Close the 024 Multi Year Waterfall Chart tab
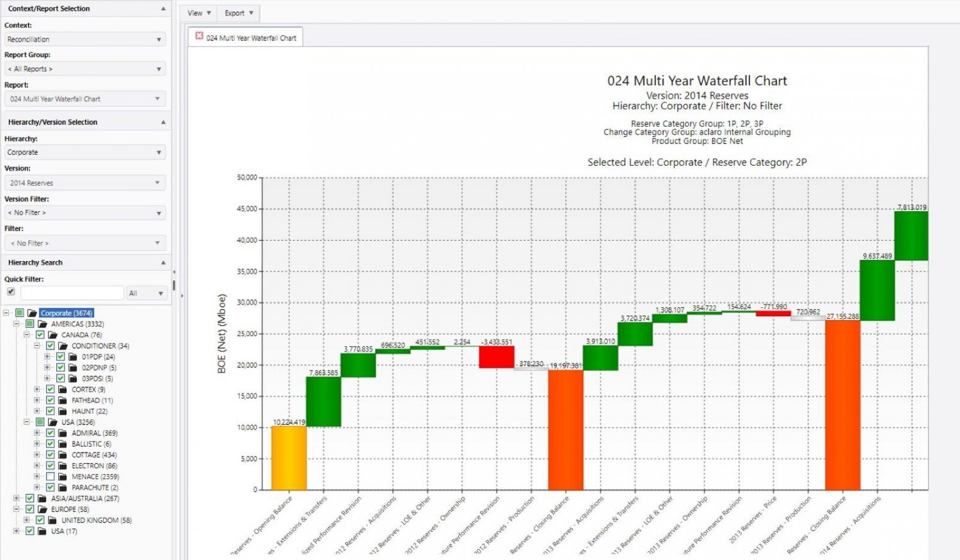The image size is (960, 560). point(199,36)
